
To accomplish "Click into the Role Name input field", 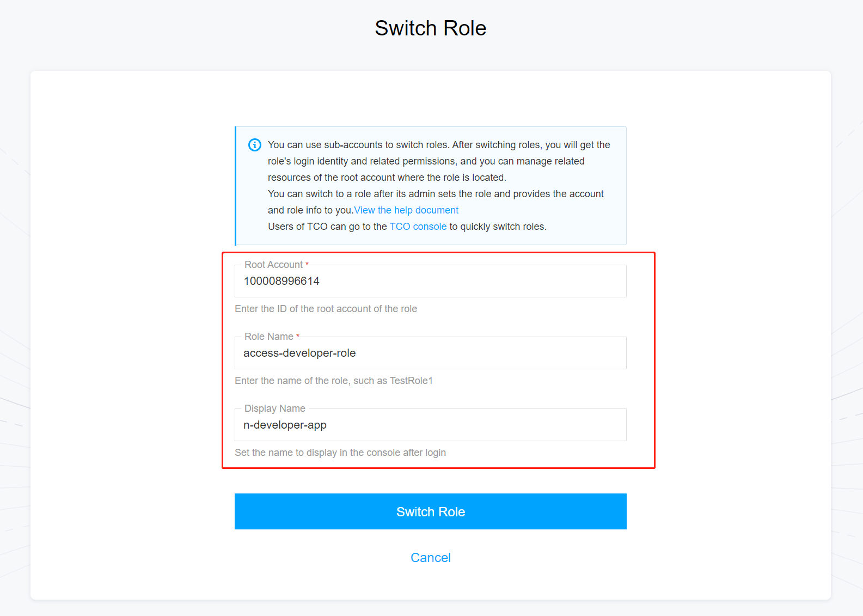I will click(430, 353).
